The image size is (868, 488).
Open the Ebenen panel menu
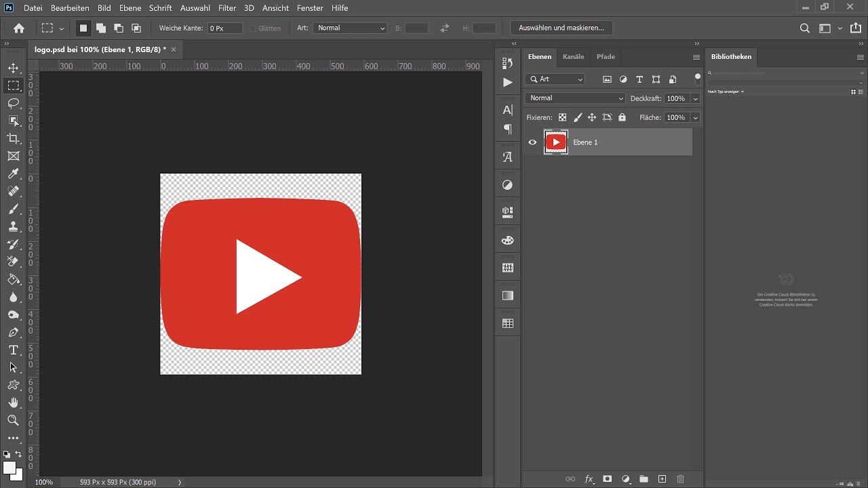[x=696, y=57]
